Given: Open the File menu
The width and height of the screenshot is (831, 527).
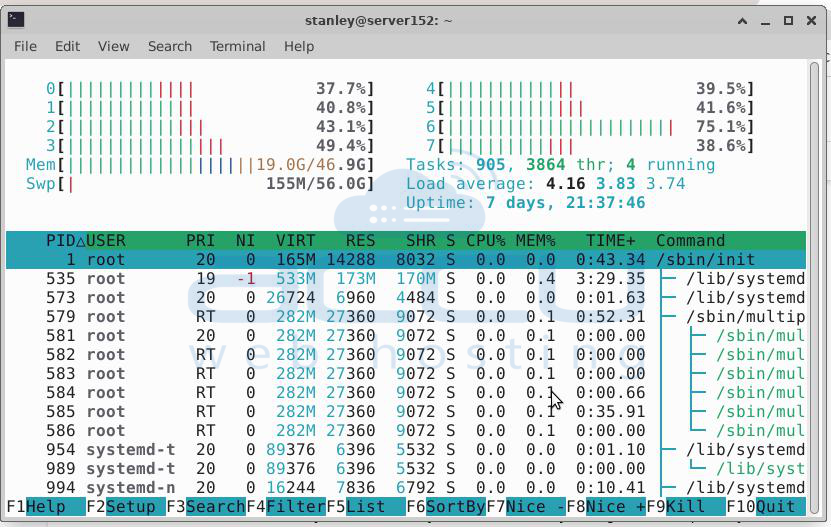Looking at the screenshot, I should click(25, 47).
